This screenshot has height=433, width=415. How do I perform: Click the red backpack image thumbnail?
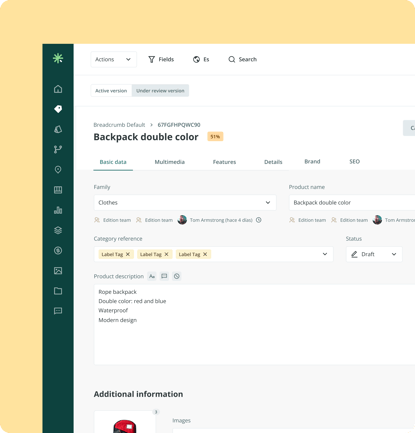[x=125, y=422]
